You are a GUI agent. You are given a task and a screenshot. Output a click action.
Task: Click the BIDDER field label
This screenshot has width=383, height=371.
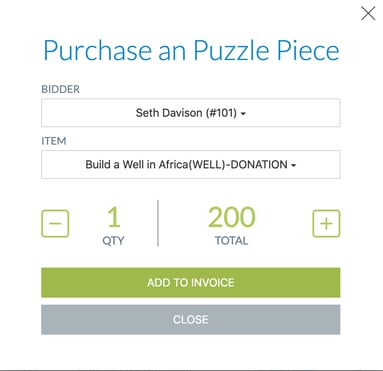61,89
